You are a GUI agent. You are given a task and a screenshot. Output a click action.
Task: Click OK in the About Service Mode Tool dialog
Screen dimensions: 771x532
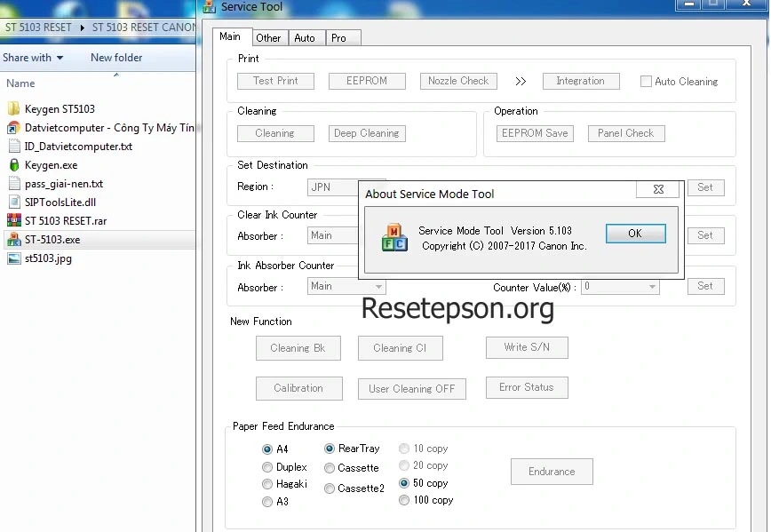click(x=635, y=233)
